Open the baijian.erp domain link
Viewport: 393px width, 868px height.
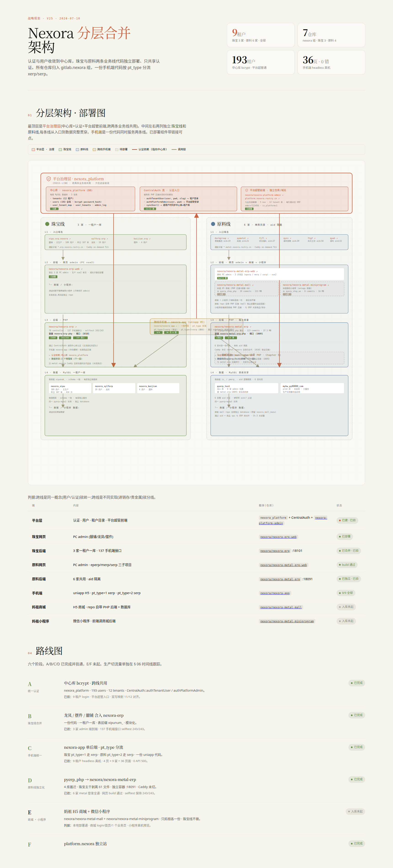142,238
